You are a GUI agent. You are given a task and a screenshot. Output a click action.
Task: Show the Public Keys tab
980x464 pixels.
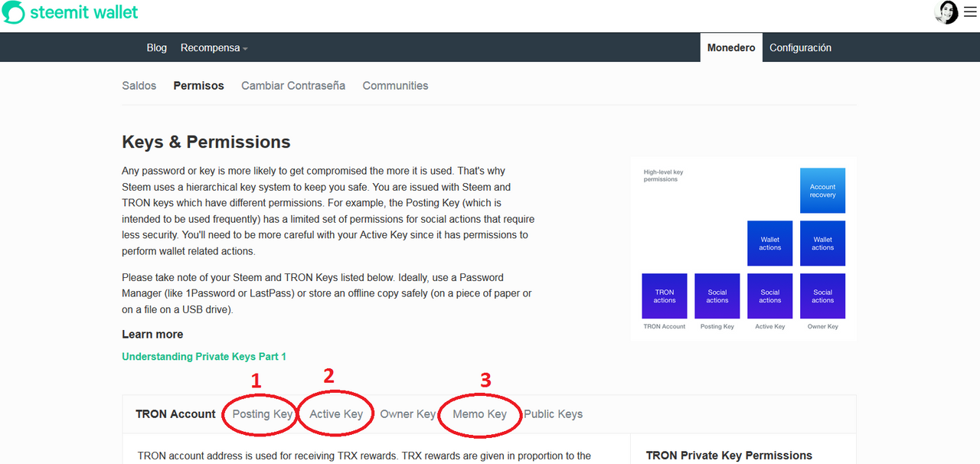coord(554,414)
